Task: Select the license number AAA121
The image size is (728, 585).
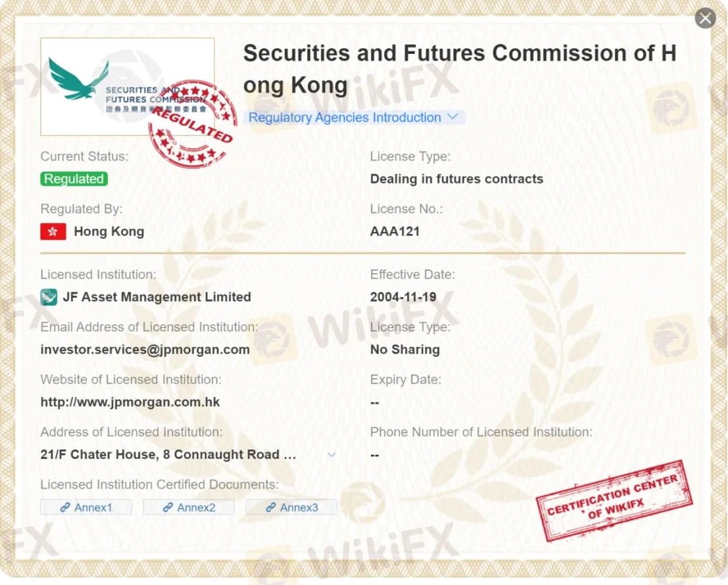Action: pyautogui.click(x=395, y=231)
